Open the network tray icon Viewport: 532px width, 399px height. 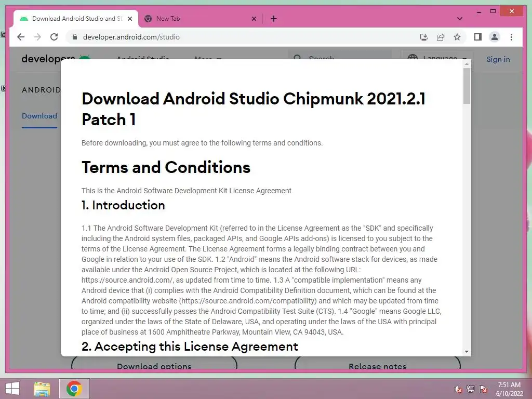tap(471, 389)
